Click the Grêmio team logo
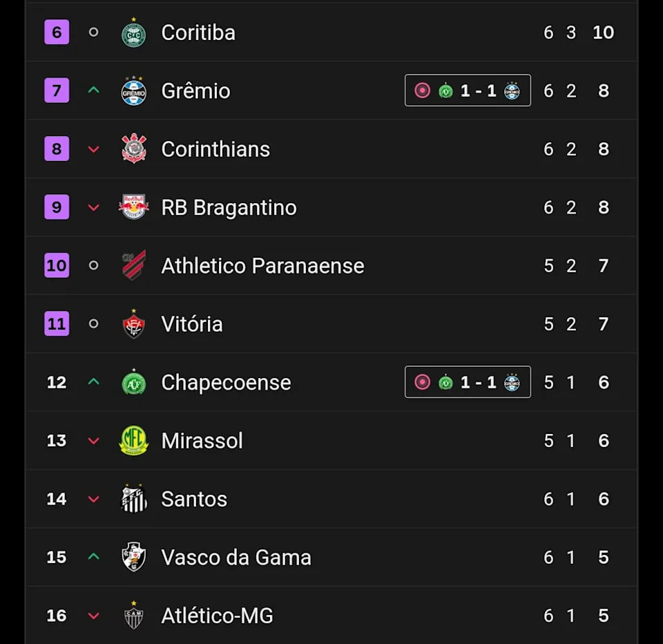 tap(133, 91)
